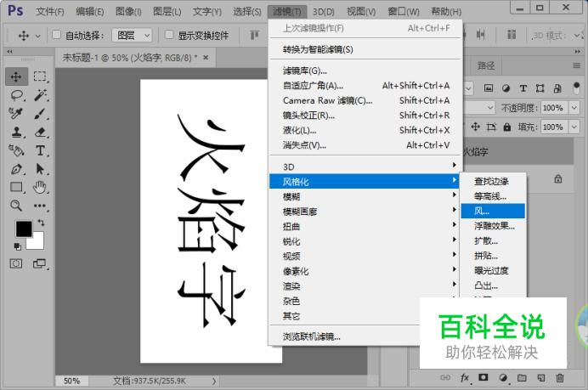Screen dimensions: 588x390
Task: Click the white background color swatch
Action: (x=37, y=243)
